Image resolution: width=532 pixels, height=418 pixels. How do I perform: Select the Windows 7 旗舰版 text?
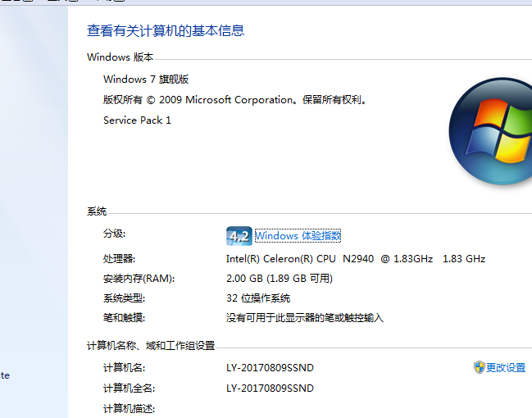coord(146,80)
